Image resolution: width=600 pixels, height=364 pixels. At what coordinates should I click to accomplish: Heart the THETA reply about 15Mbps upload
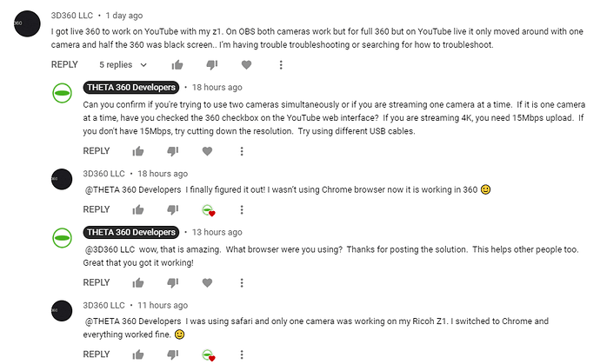pyautogui.click(x=208, y=151)
